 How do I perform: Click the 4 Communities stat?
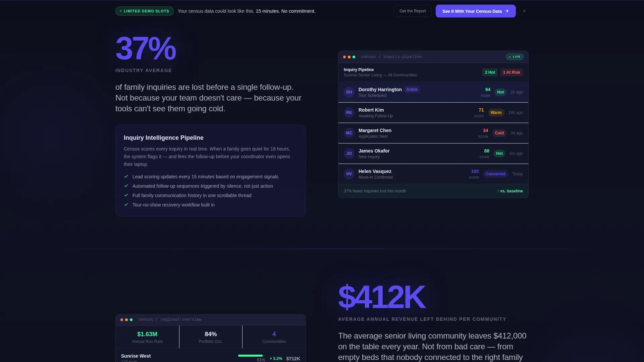coord(274,337)
